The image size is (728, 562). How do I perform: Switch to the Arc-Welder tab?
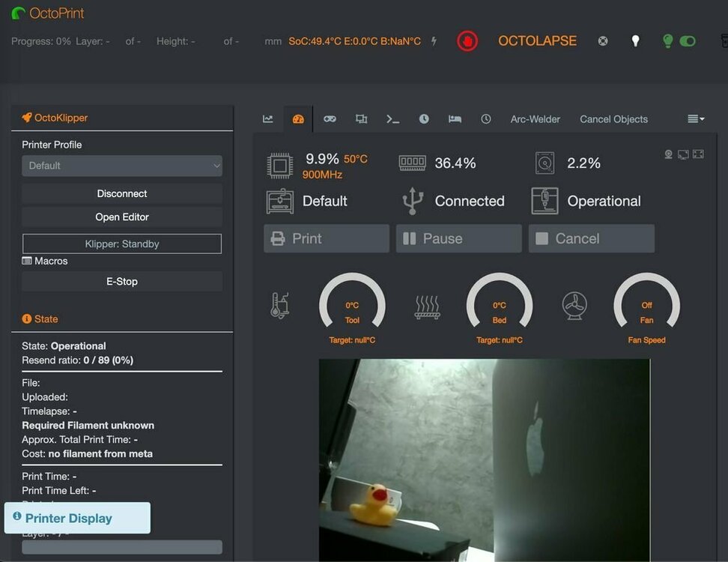click(x=535, y=119)
